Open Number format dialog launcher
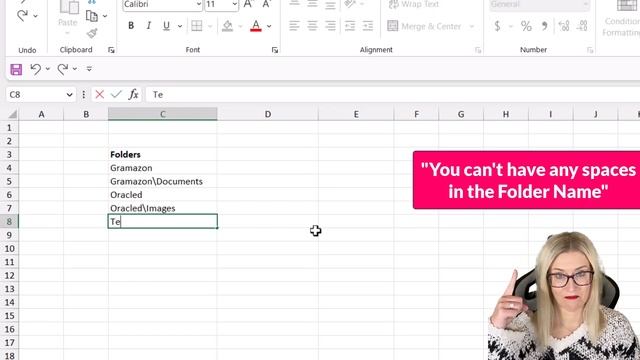640x360 pixels. click(x=590, y=50)
